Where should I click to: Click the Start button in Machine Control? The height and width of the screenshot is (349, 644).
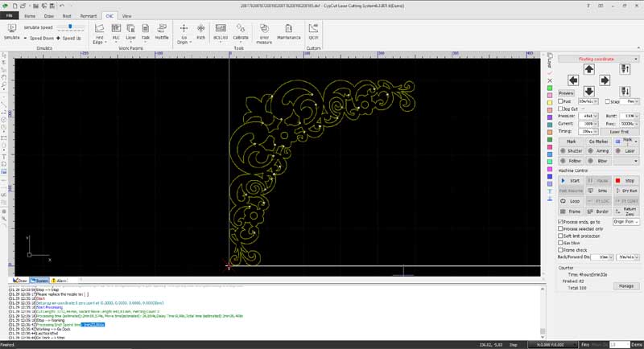pos(570,181)
